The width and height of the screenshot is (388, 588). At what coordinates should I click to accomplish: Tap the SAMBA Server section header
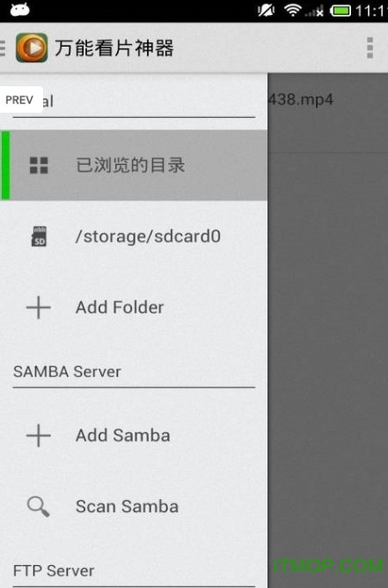click(67, 371)
